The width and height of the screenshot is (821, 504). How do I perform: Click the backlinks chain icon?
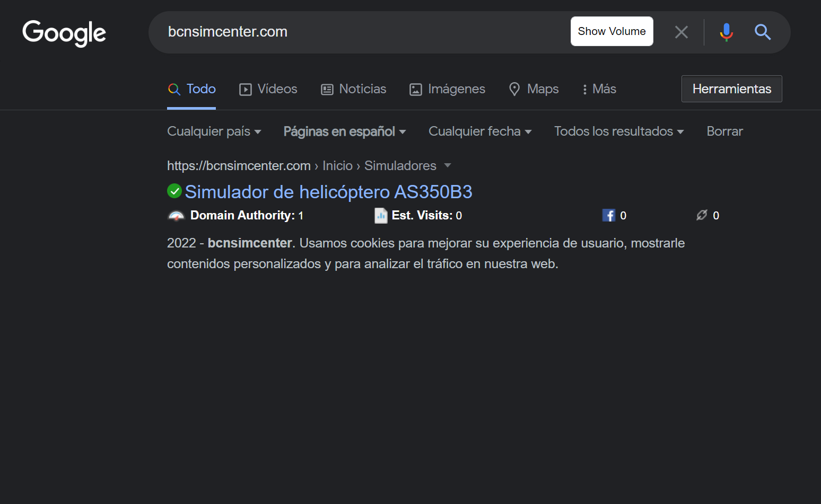pos(702,215)
